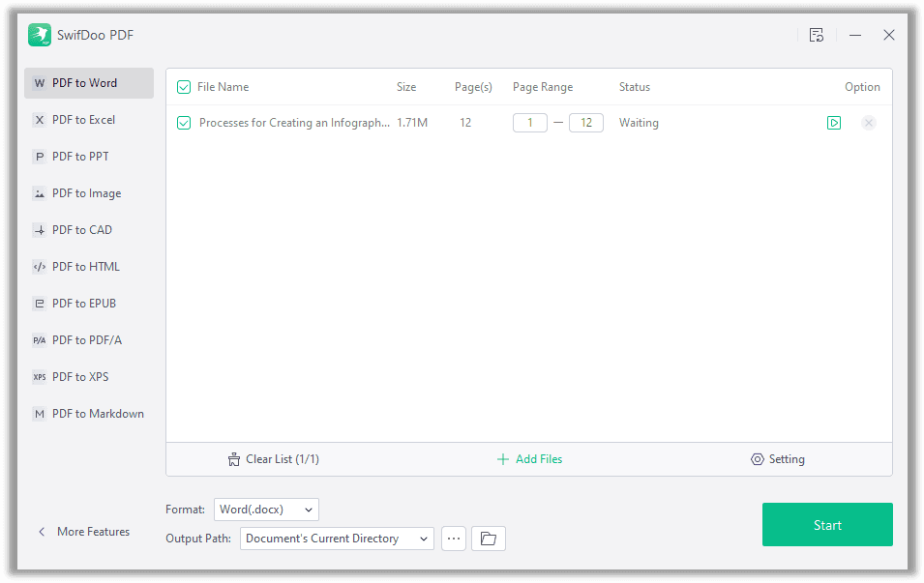Minimize the SwifDoo PDF window
This screenshot has width=924, height=583.
(855, 36)
